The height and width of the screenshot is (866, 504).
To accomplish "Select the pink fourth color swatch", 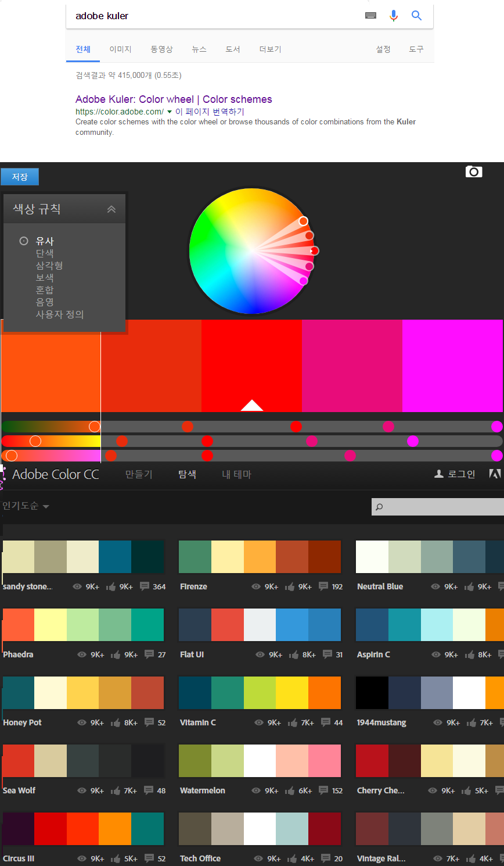I will tap(352, 366).
